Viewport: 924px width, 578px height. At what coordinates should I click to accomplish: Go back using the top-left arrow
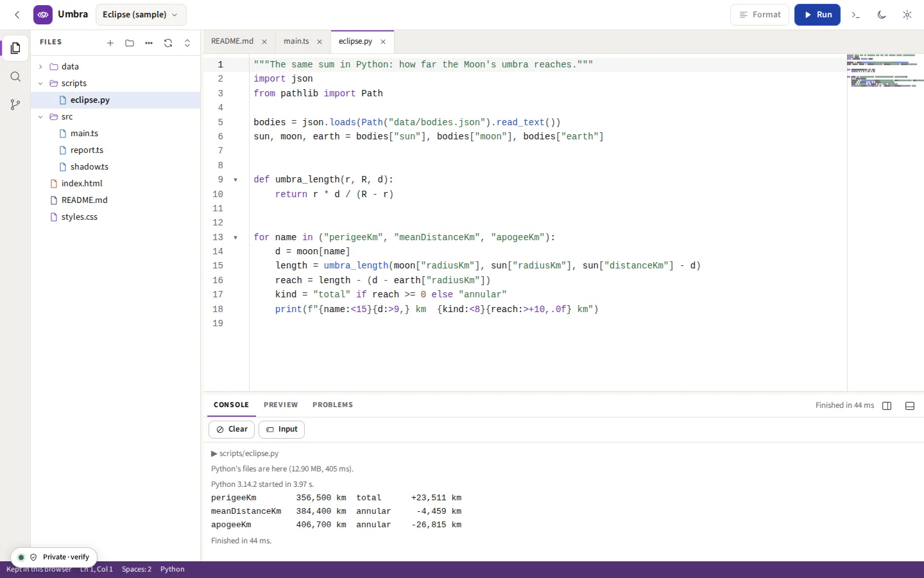coord(17,15)
